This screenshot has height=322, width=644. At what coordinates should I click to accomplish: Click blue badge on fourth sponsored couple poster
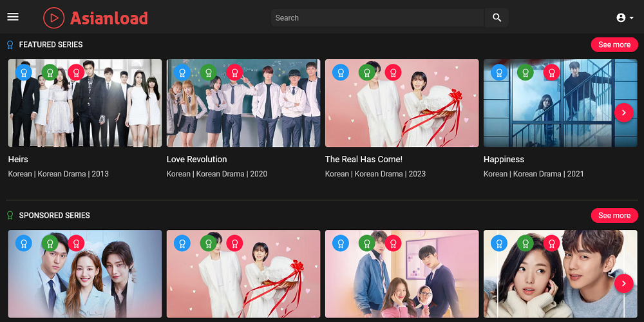click(x=500, y=243)
